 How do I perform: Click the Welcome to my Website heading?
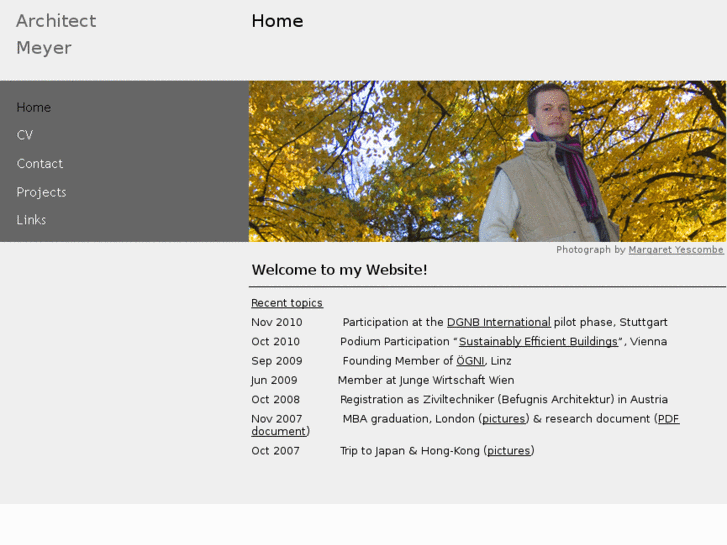point(339,270)
